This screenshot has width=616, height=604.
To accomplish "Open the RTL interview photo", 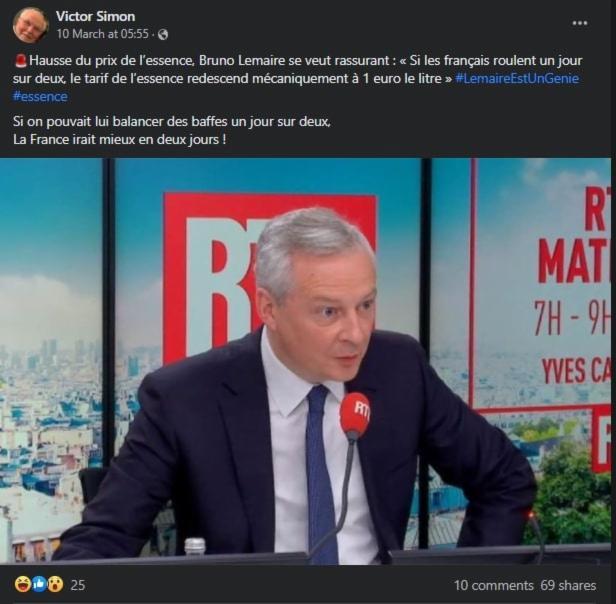I will coord(306,361).
